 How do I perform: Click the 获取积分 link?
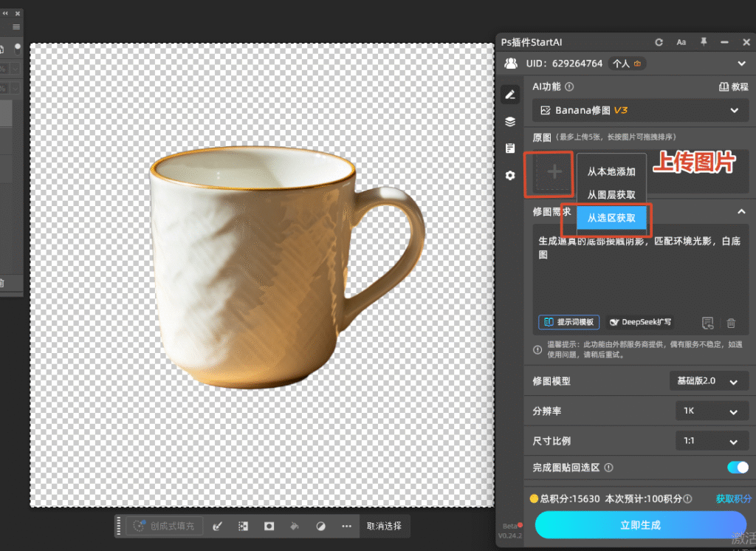[x=733, y=499]
